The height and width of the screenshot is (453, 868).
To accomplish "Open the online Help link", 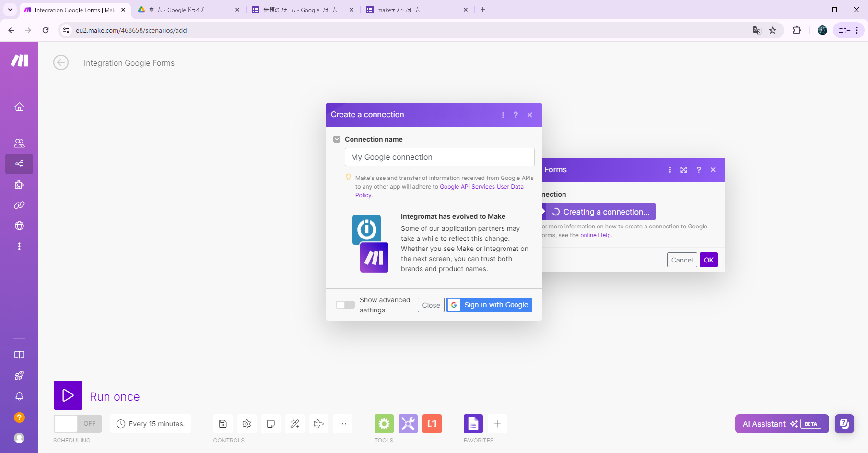I will pyautogui.click(x=596, y=235).
